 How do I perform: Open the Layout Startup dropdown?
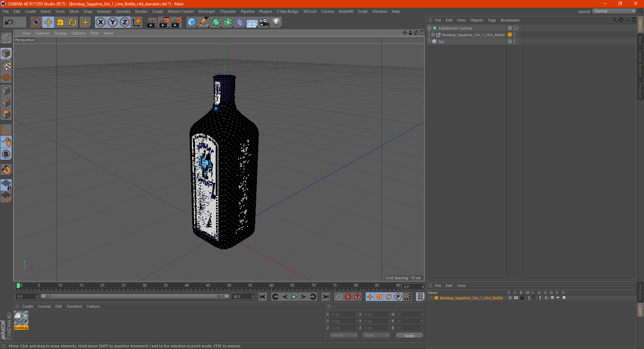[614, 11]
